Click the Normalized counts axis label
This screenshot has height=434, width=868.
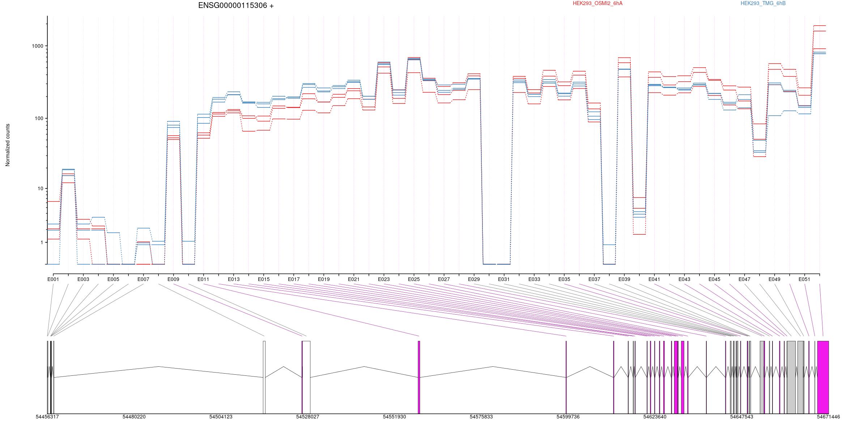click(8, 145)
